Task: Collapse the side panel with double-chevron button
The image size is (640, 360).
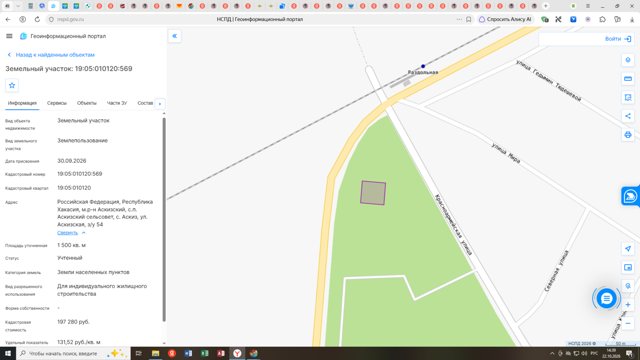Action: [x=175, y=36]
